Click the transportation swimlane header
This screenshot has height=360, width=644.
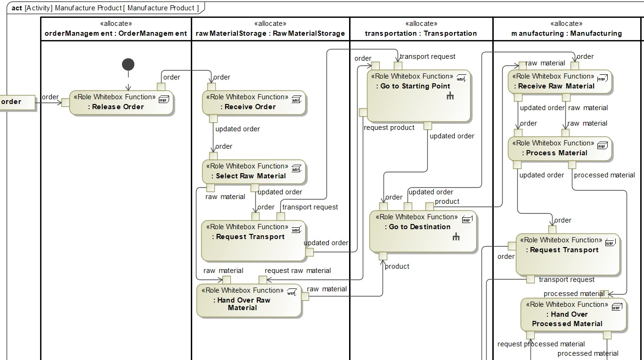pos(421,29)
